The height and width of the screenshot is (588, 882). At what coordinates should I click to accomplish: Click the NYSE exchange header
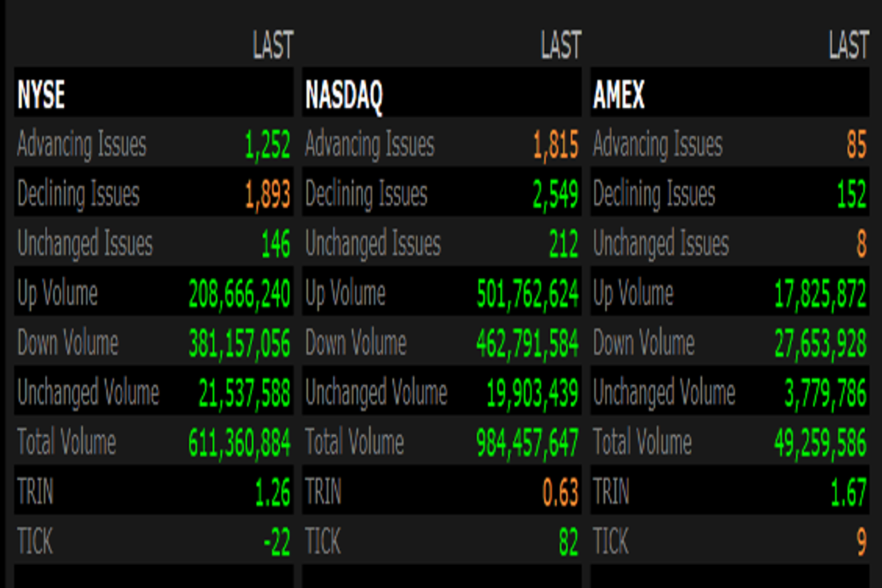pos(41,95)
